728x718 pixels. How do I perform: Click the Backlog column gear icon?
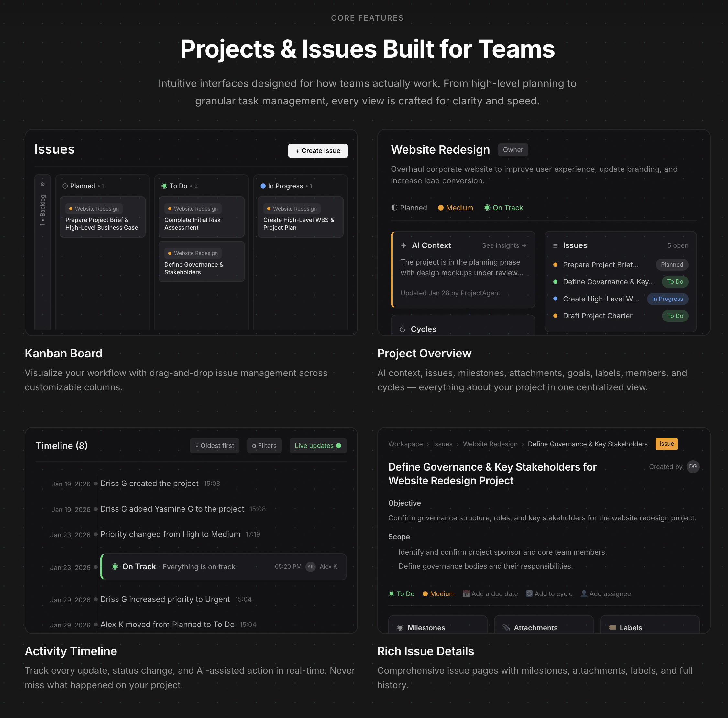click(x=43, y=184)
